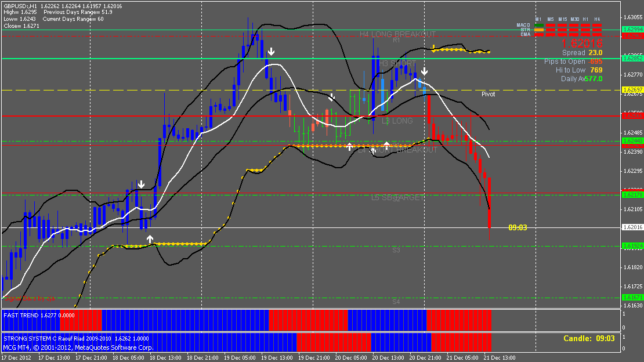Viewport: 644px width, 362px height.
Task: Click the EMA row label
Action: click(x=525, y=34)
